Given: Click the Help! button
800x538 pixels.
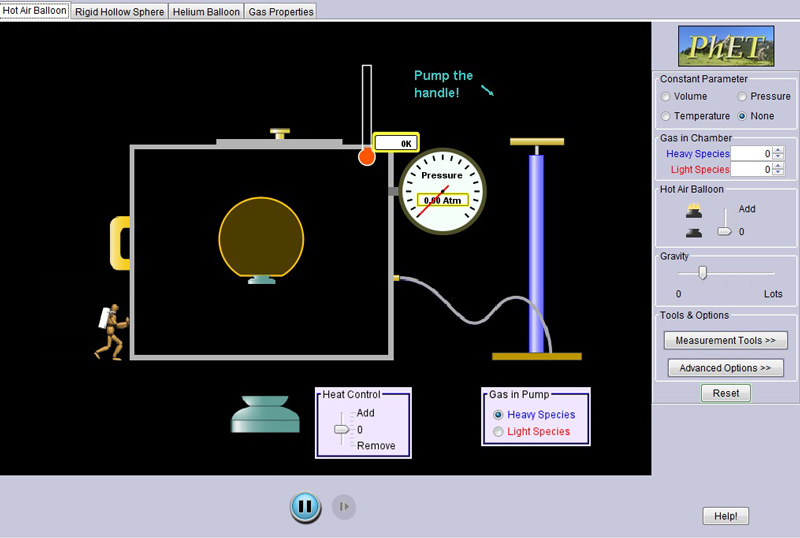Looking at the screenshot, I should click(726, 516).
